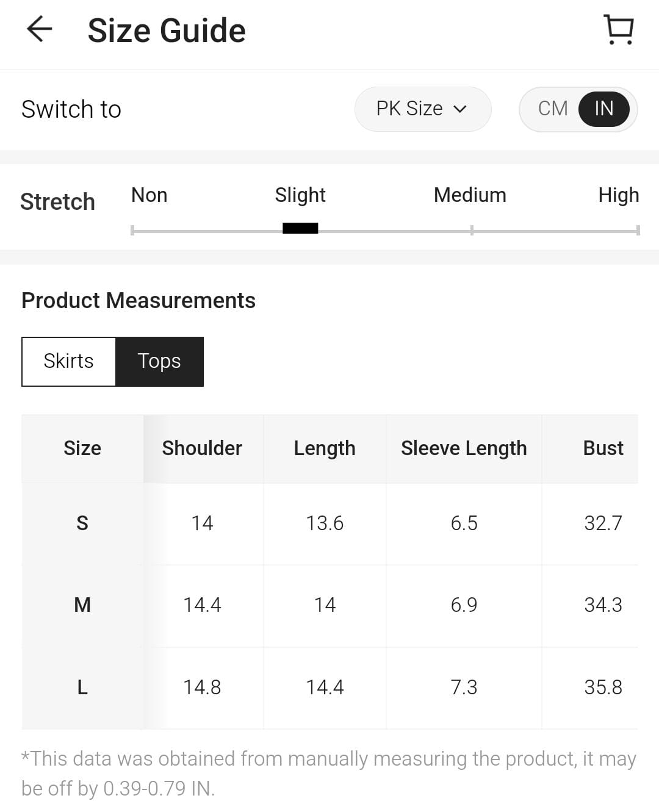Click the PK Size chevron arrow
The image size is (659, 812).
click(x=460, y=109)
